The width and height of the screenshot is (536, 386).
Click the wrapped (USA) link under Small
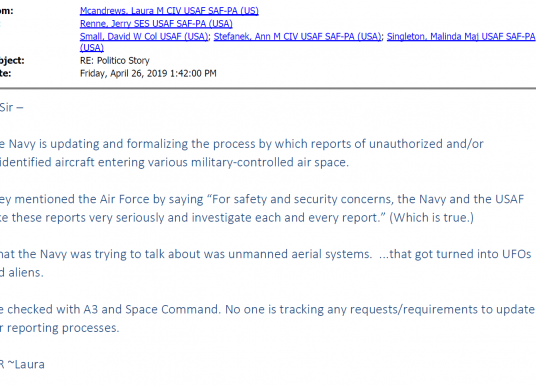coord(92,48)
